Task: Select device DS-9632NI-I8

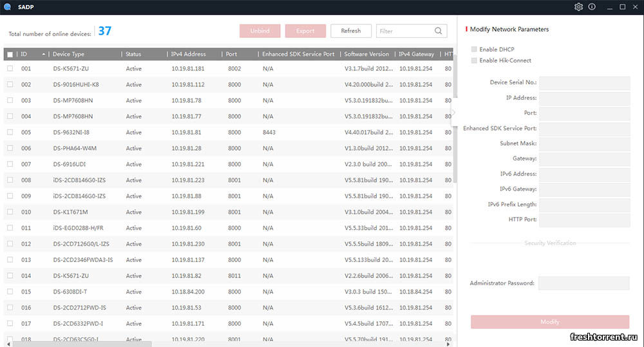Action: coord(71,132)
